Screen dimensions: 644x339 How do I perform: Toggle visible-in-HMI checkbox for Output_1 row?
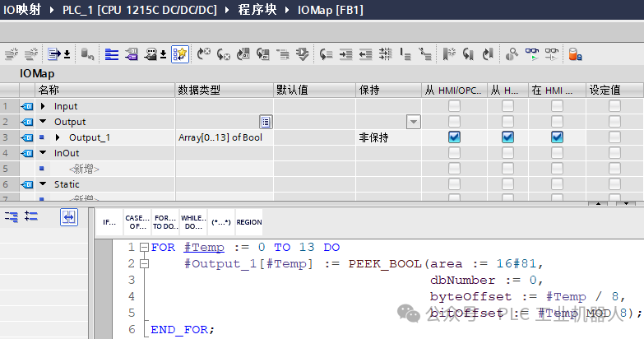click(x=557, y=137)
